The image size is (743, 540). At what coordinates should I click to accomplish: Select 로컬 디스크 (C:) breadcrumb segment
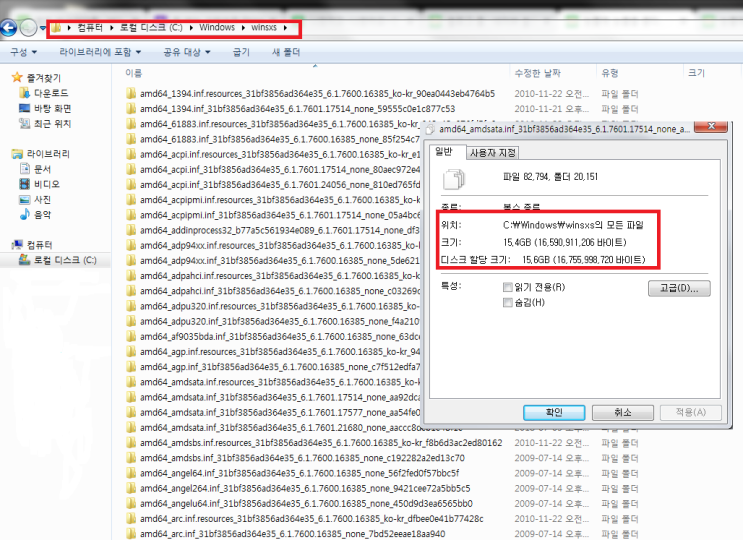coord(151,27)
